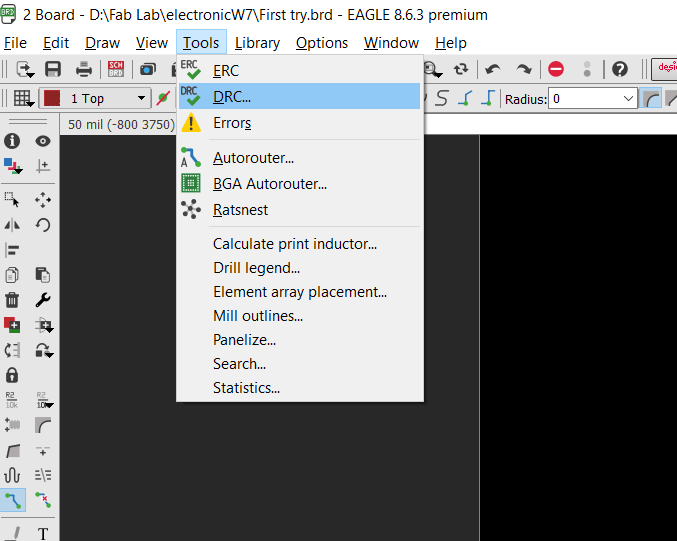Select the Add part tool
Screen dimensions: 677x541
[12, 325]
